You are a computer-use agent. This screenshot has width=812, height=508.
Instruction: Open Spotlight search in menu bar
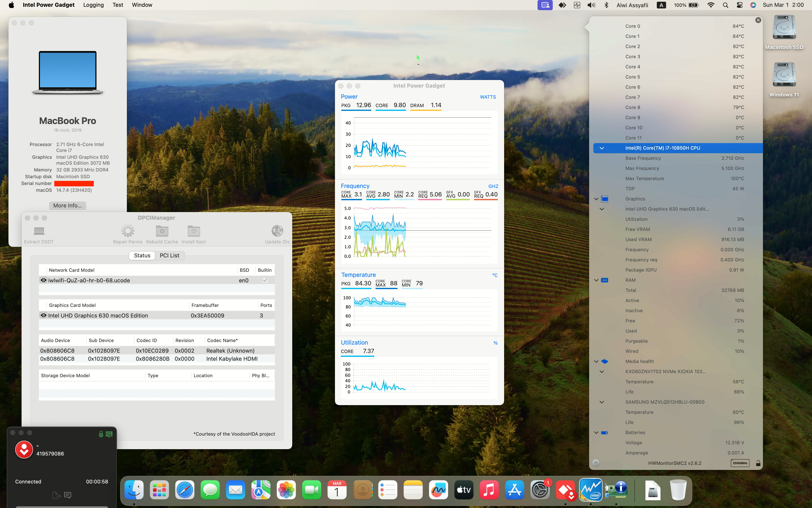(x=726, y=5)
